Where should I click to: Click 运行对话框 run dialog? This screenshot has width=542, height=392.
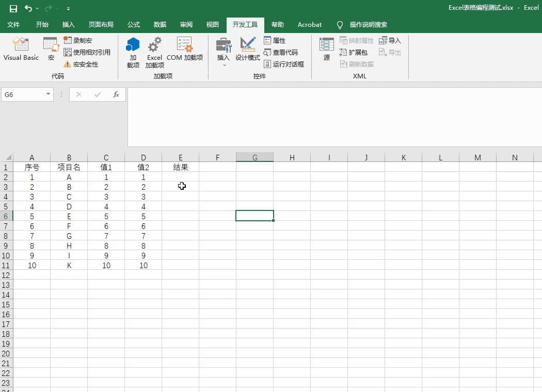click(x=284, y=64)
